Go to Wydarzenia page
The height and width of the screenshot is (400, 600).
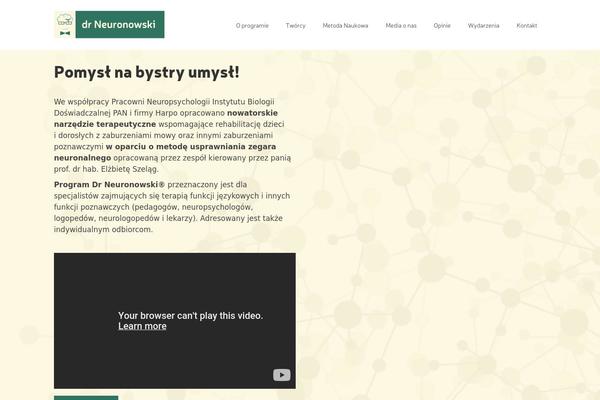(483, 26)
